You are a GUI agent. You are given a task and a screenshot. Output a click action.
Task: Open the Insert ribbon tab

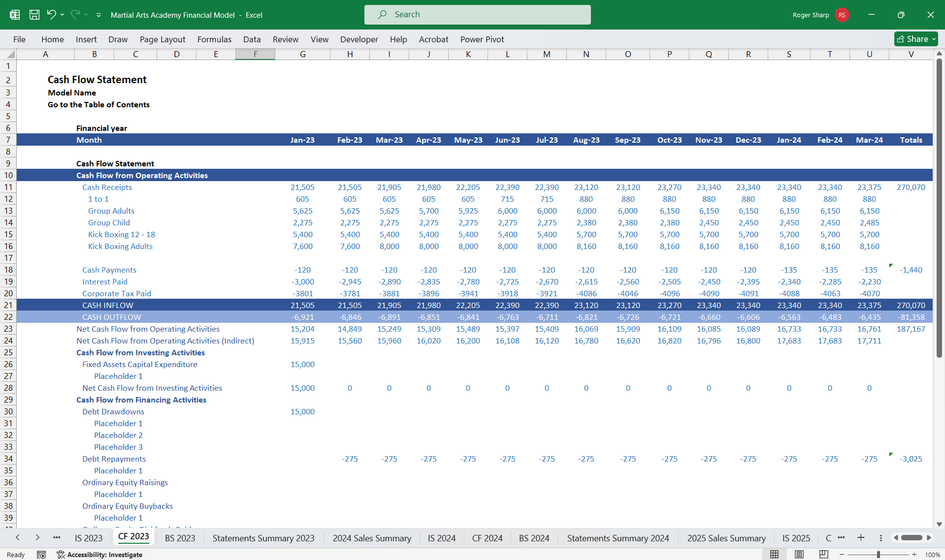pyautogui.click(x=86, y=39)
